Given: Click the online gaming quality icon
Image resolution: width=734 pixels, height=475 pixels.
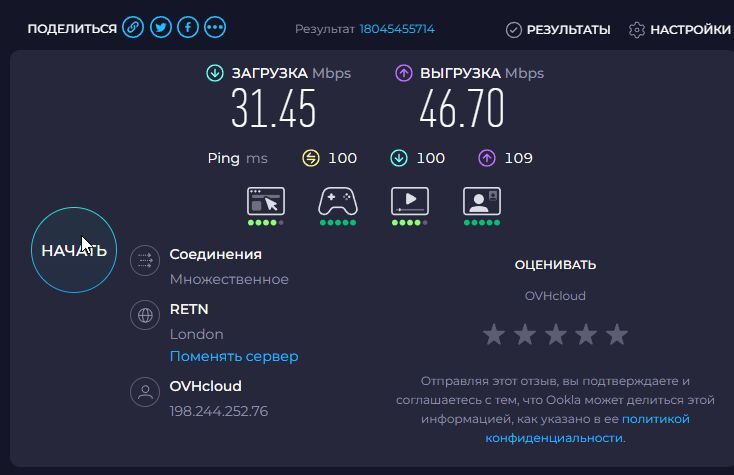Looking at the screenshot, I should point(338,201).
